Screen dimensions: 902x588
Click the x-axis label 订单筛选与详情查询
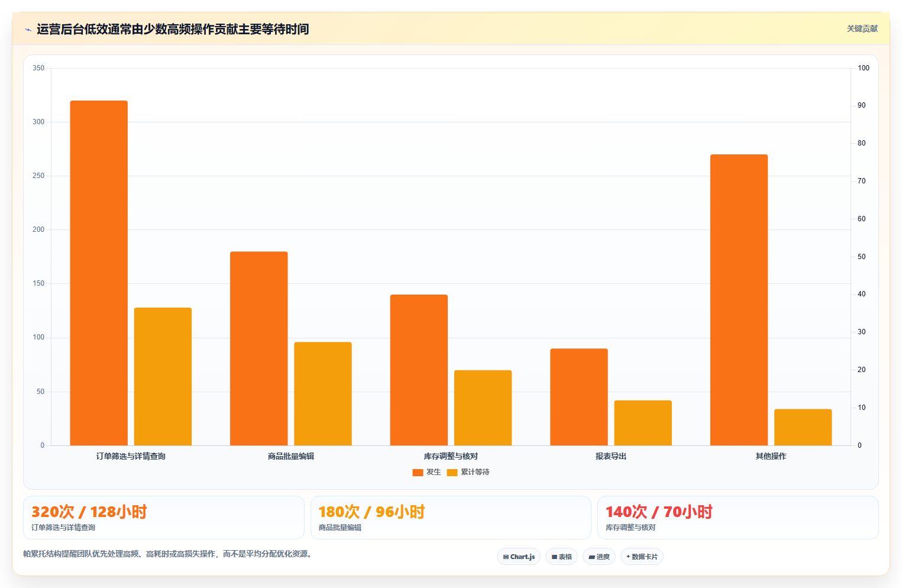[131, 456]
